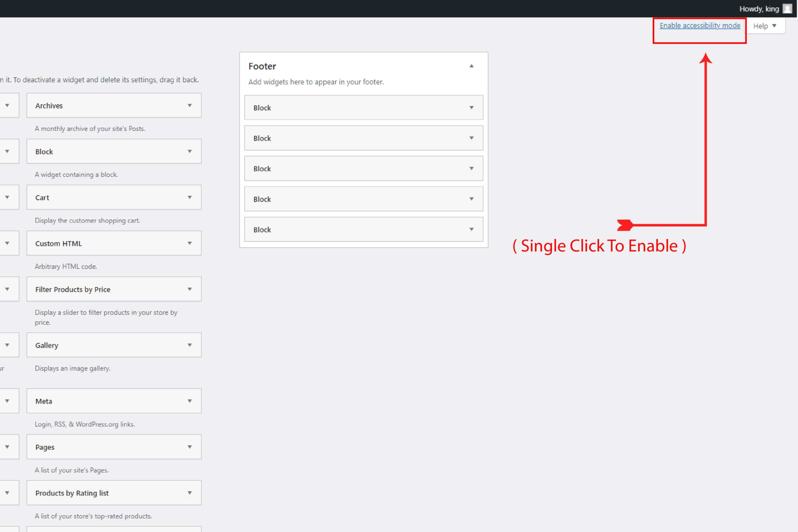Click 'Login, RSS, & WordPress.org links.' text

85,424
